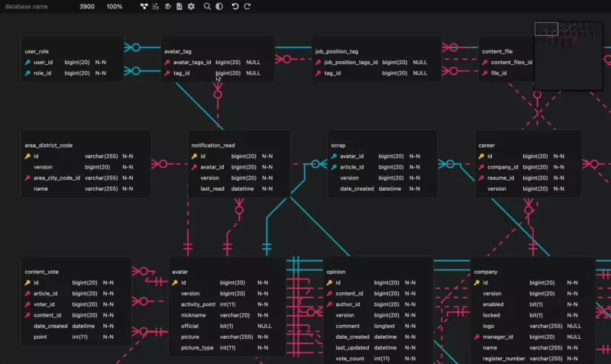Click the SQL database icon in toolbar
The width and height of the screenshot is (611, 364).
[x=167, y=6]
